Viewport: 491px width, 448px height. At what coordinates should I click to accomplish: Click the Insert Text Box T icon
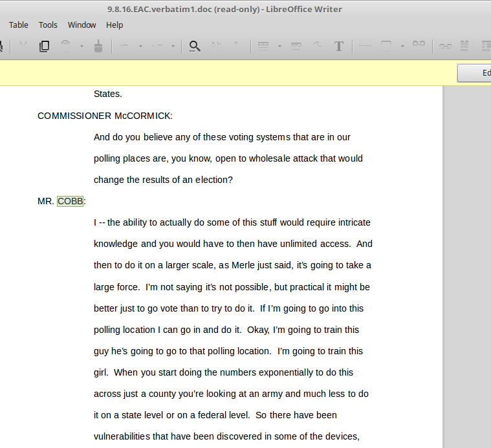339,47
